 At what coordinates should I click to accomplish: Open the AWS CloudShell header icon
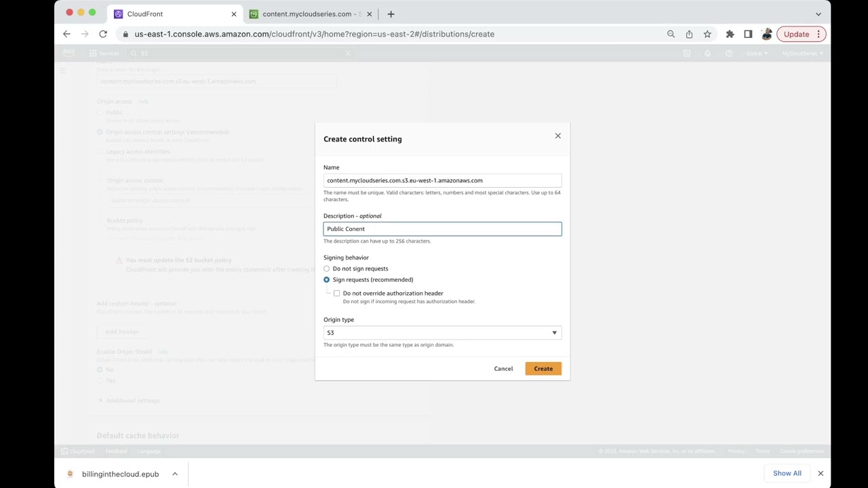pyautogui.click(x=686, y=53)
